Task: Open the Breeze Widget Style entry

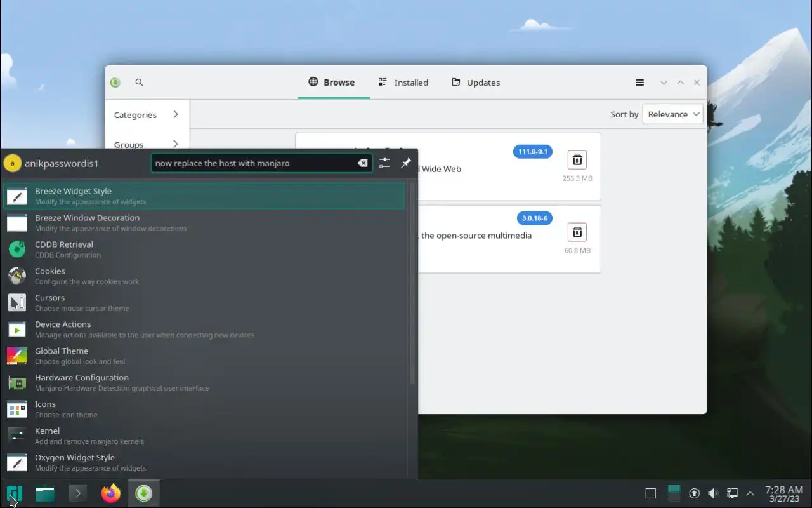Action: (x=204, y=196)
